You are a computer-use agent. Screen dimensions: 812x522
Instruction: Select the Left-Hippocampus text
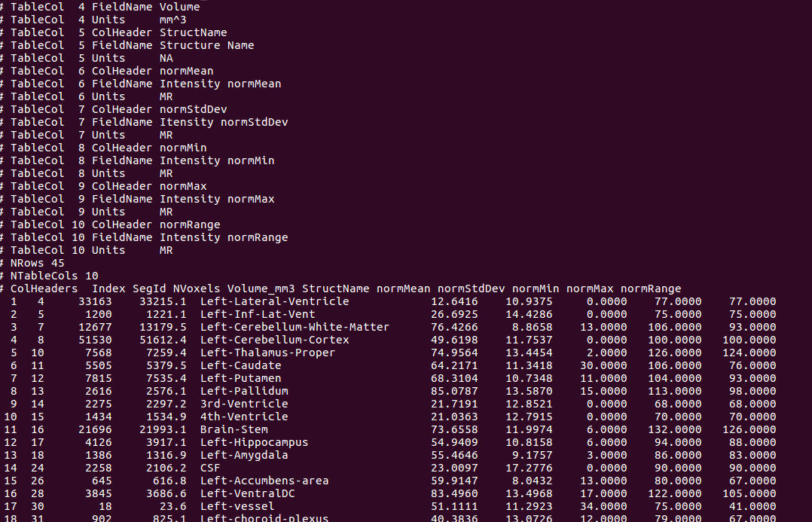[254, 442]
